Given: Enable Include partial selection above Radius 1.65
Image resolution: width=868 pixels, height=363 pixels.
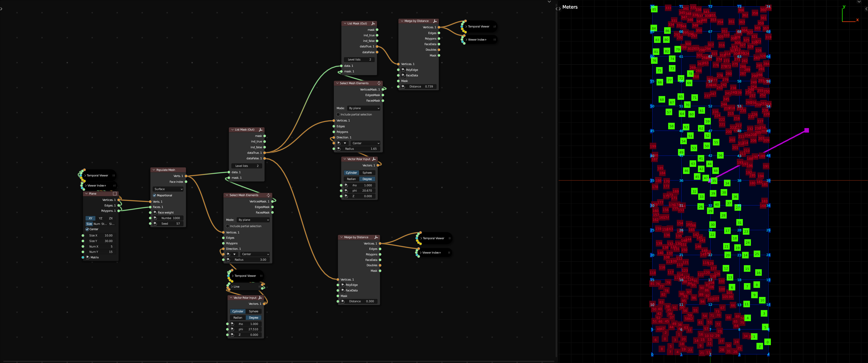Looking at the screenshot, I should [x=338, y=114].
